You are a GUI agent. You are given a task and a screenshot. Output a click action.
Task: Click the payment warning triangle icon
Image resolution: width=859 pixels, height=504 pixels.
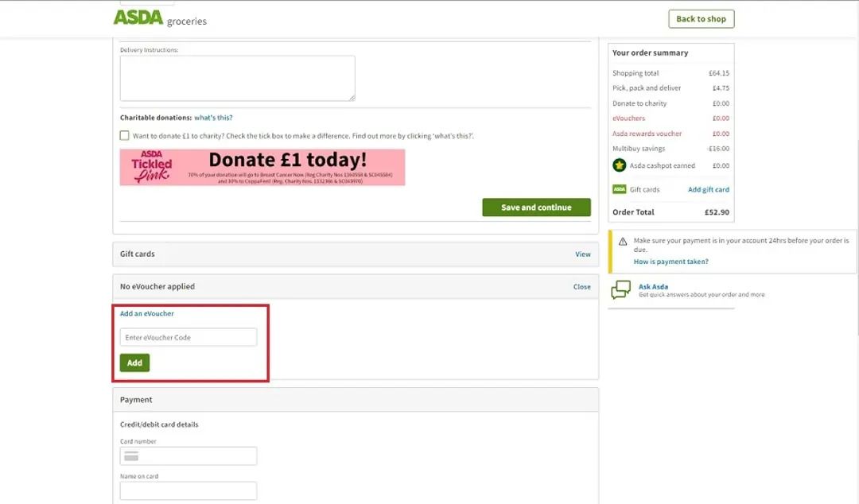point(624,240)
